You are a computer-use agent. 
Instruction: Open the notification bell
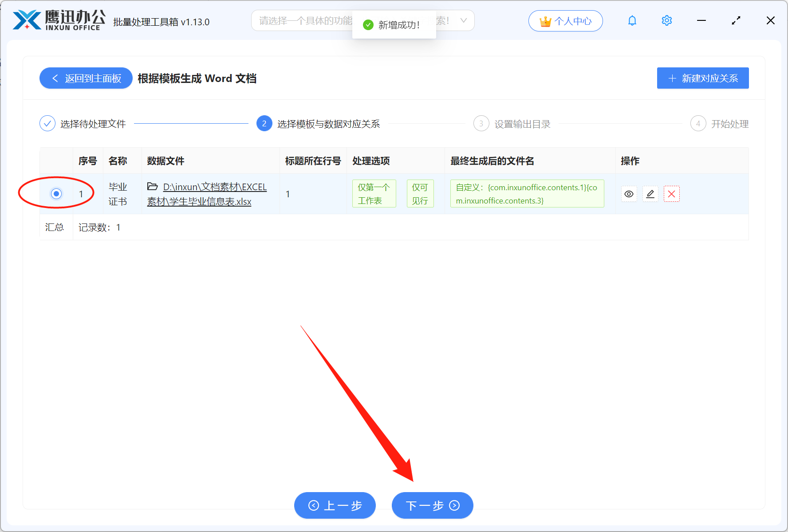pyautogui.click(x=632, y=20)
